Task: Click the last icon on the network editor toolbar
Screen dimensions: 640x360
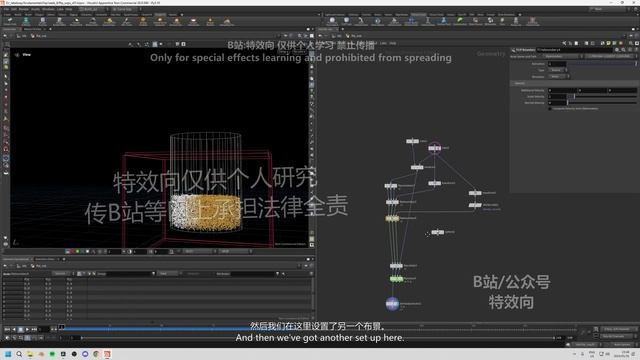Action: tap(636, 43)
